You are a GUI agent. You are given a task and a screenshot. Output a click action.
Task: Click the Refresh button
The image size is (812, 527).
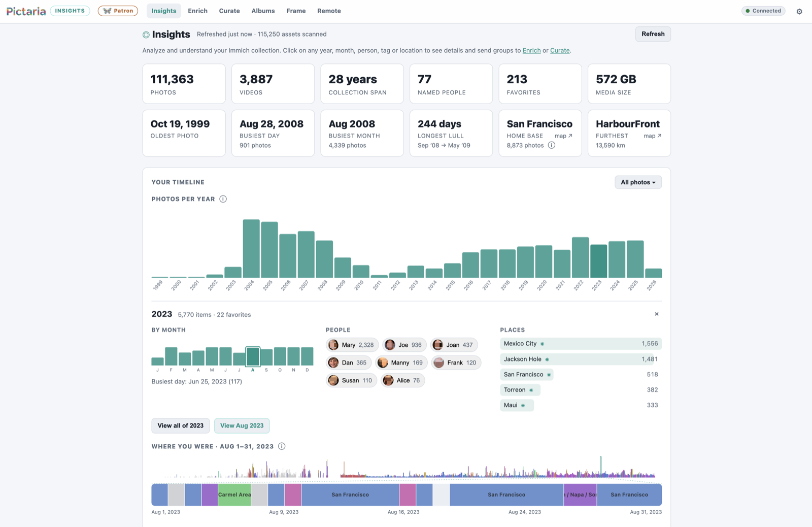coord(653,34)
